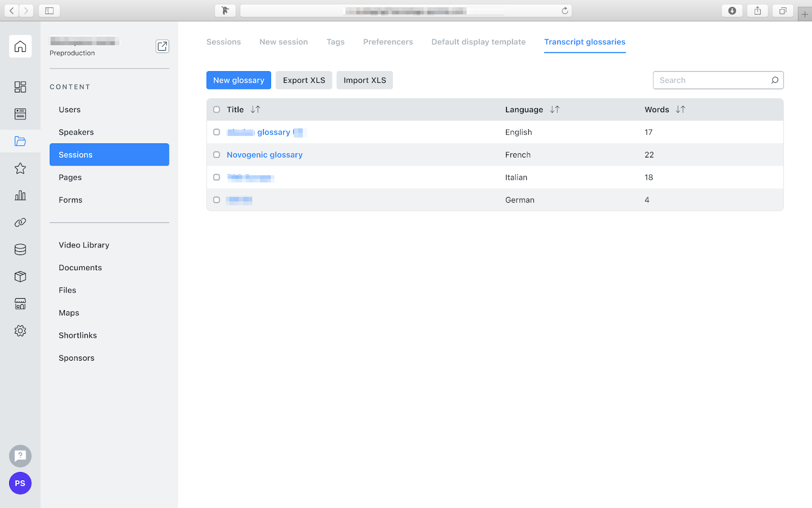
Task: Open the settings gear icon
Action: (x=20, y=331)
